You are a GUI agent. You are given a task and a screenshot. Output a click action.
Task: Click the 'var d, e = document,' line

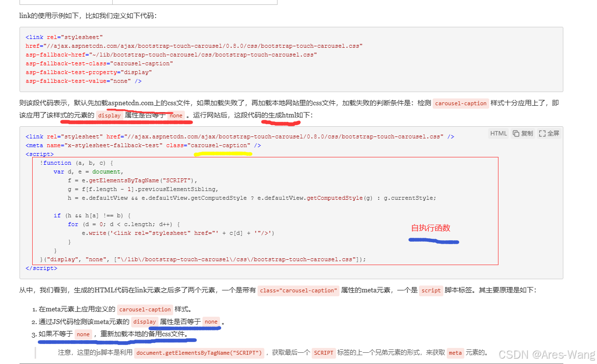click(x=88, y=172)
